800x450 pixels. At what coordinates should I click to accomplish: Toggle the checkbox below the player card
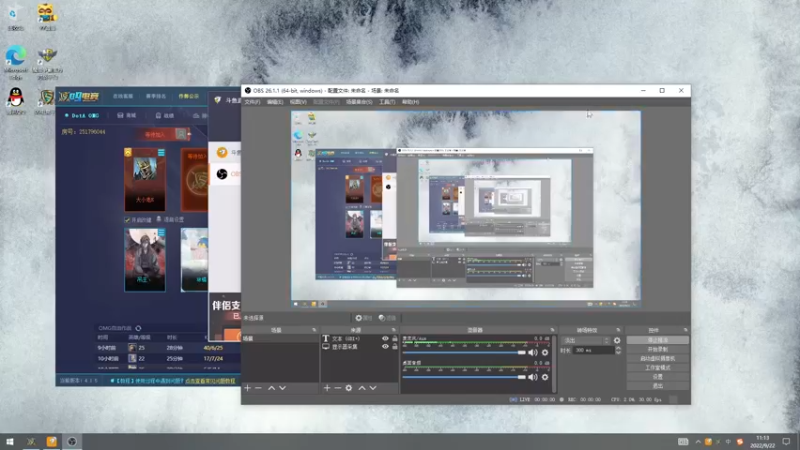point(127,220)
